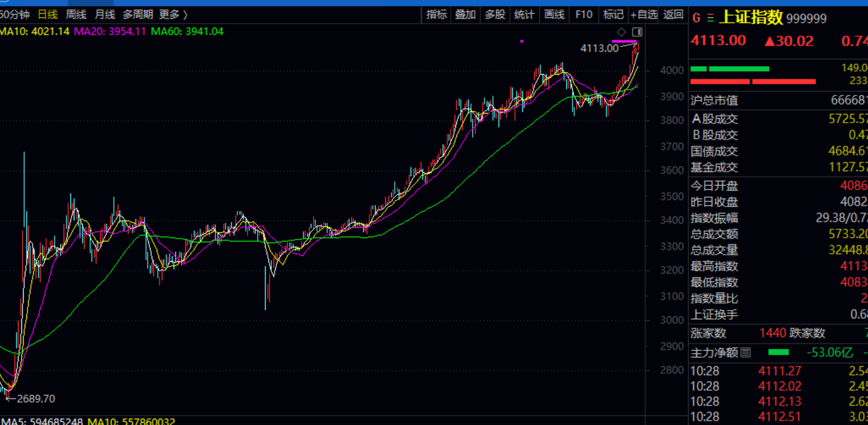Screen dimensions: 868x425
Task: Click the 返回 back button
Action: [673, 15]
